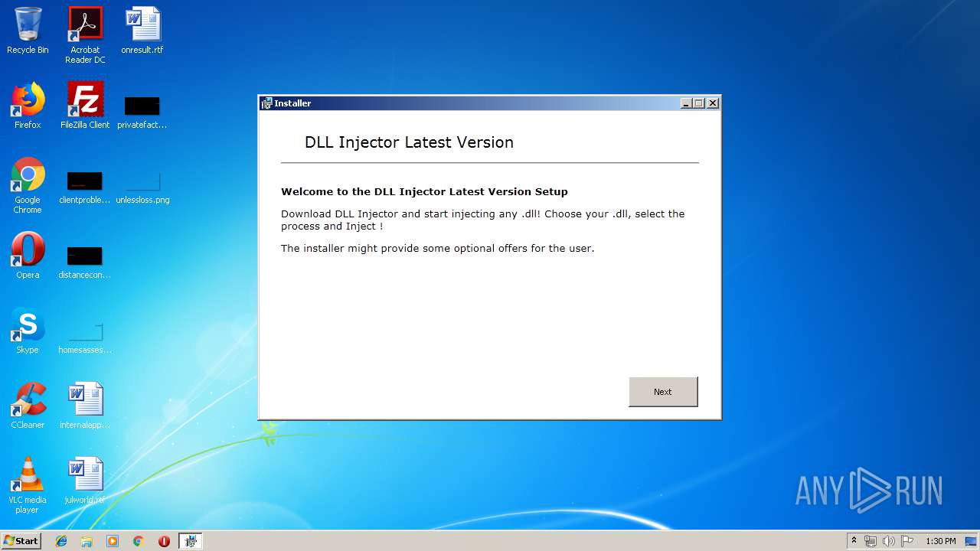This screenshot has width=980, height=551.
Task: Open Windows Explorer folder in taskbar
Action: pyautogui.click(x=87, y=541)
